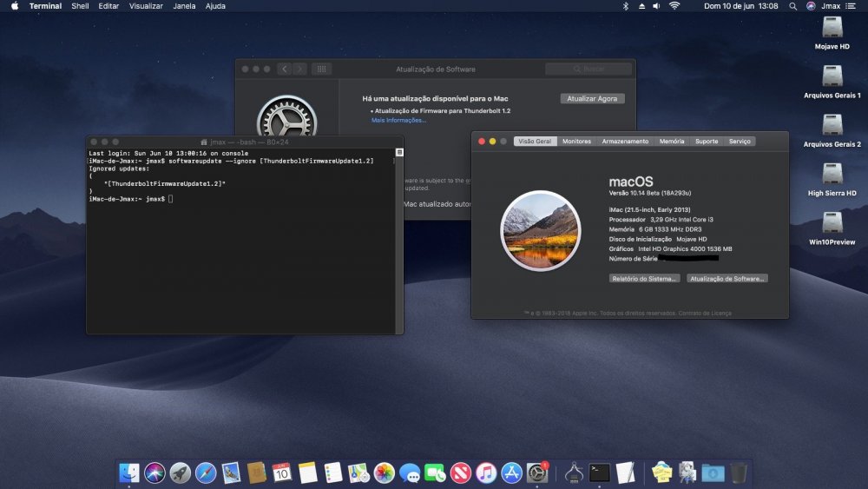Viewport: 868px width, 489px height.
Task: Open Reminders app in Dock
Action: tap(332, 473)
